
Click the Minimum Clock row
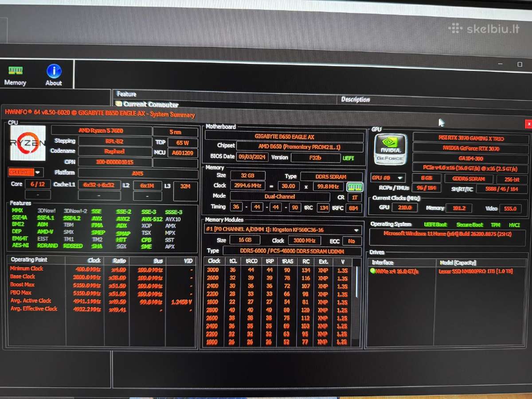click(x=102, y=269)
